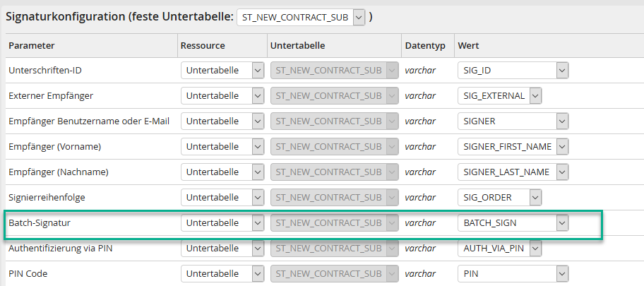644x286 pixels.
Task: Click the Datentyp column header
Action: (x=425, y=46)
